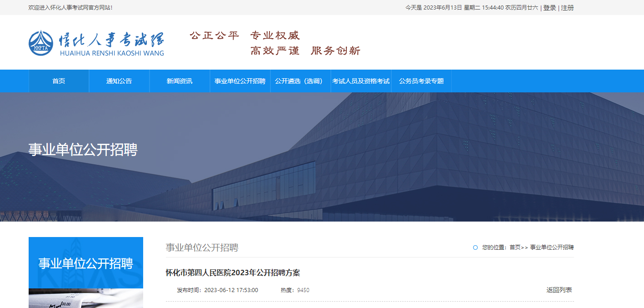Click 返回列表 to return to list
This screenshot has width=644, height=308.
click(x=559, y=290)
